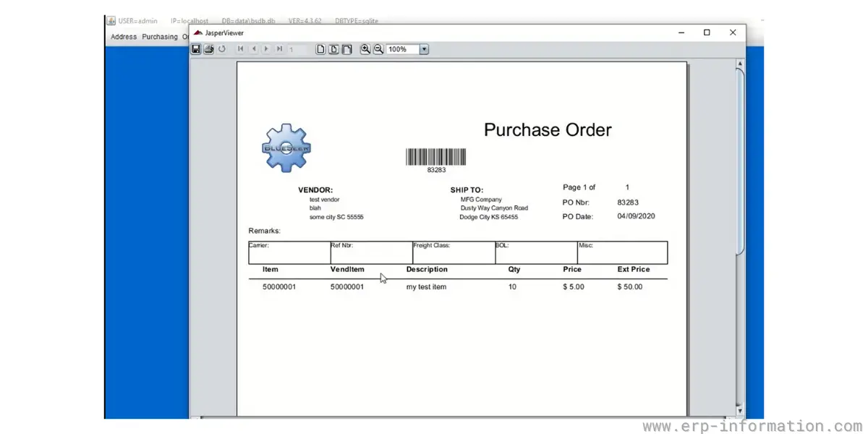Click the scrollbar up arrow
The height and width of the screenshot is (434, 868).
pyautogui.click(x=739, y=64)
